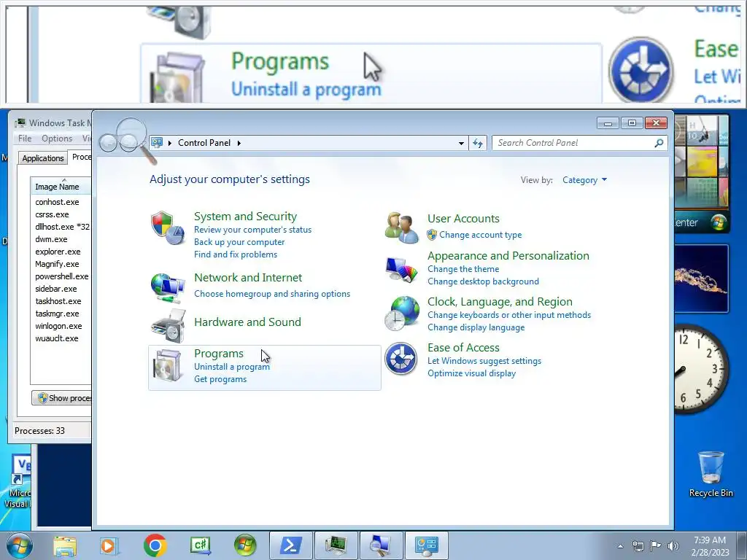
Task: Open the C# application on taskbar
Action: [x=201, y=545]
